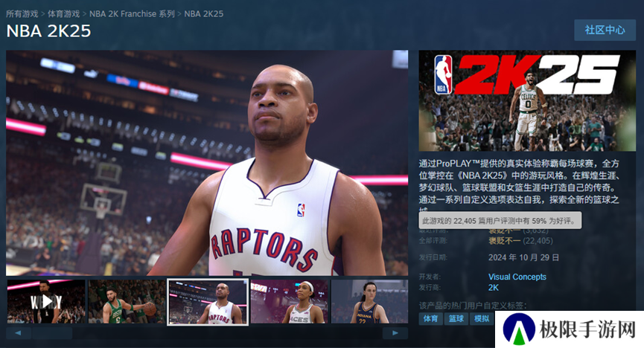This screenshot has width=644, height=348.
Task: Click the NBA 2K25 breadcrumb link
Action: click(203, 13)
